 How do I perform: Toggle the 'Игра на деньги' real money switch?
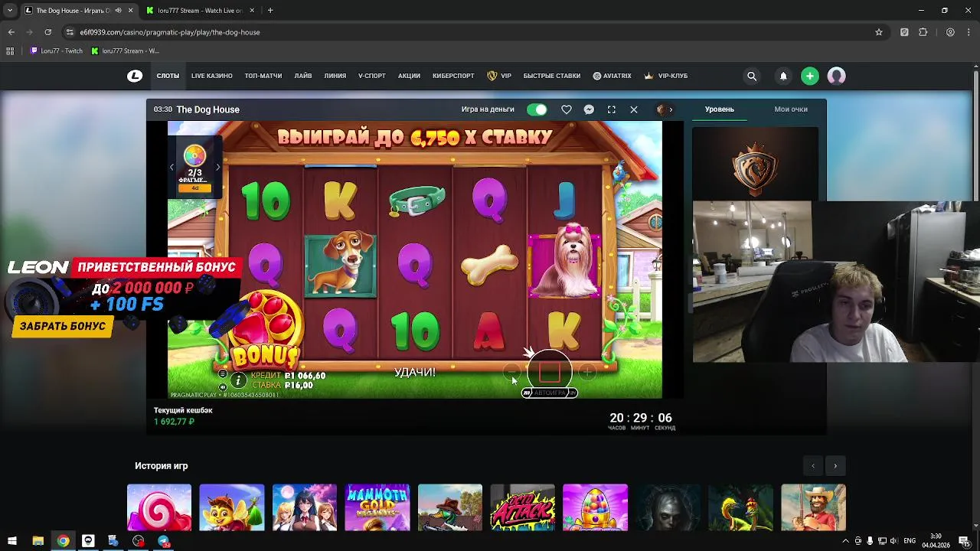537,109
